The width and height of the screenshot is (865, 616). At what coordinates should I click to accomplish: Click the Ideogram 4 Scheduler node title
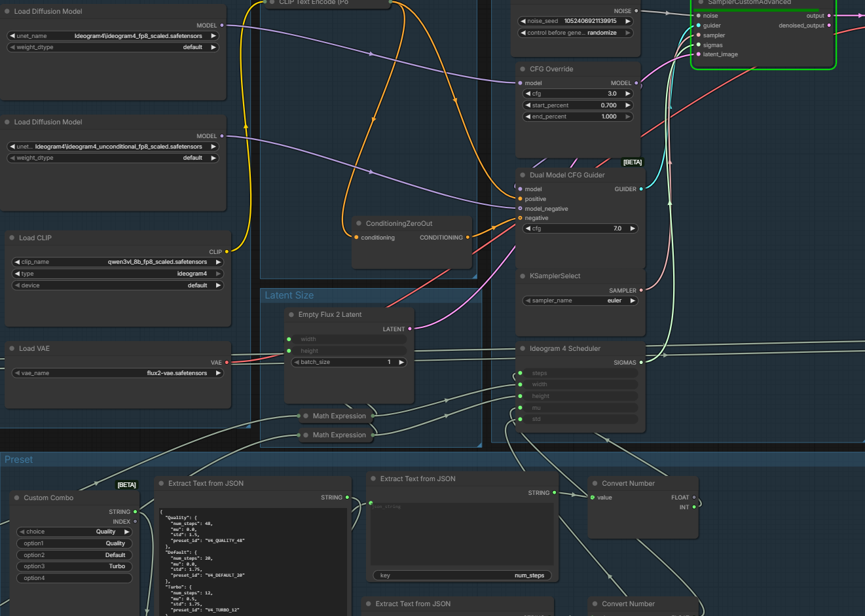pos(565,349)
